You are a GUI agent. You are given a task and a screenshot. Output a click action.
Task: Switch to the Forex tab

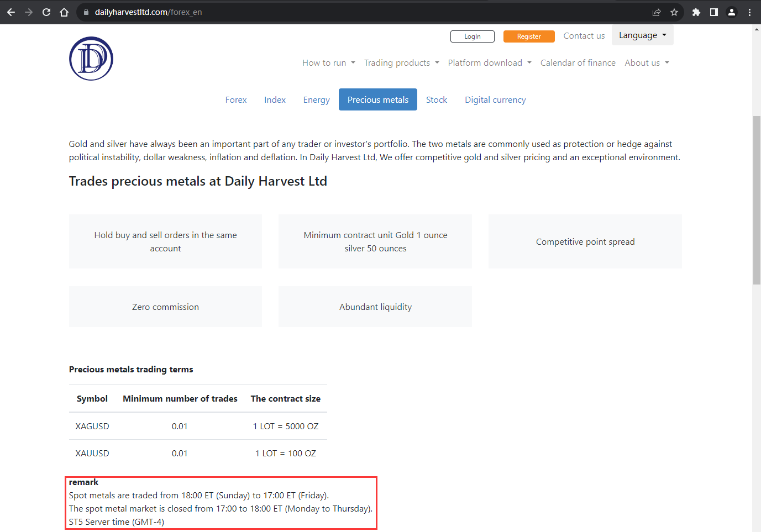click(x=236, y=100)
